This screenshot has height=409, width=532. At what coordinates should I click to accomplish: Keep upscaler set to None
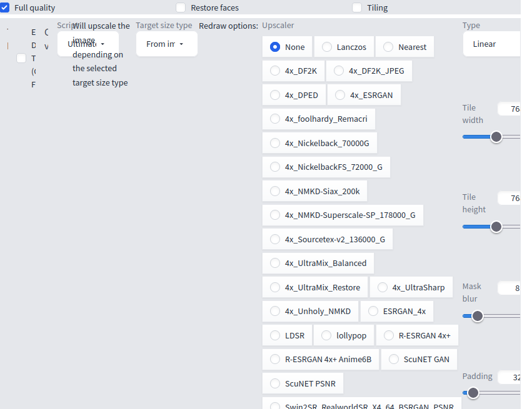tap(287, 46)
